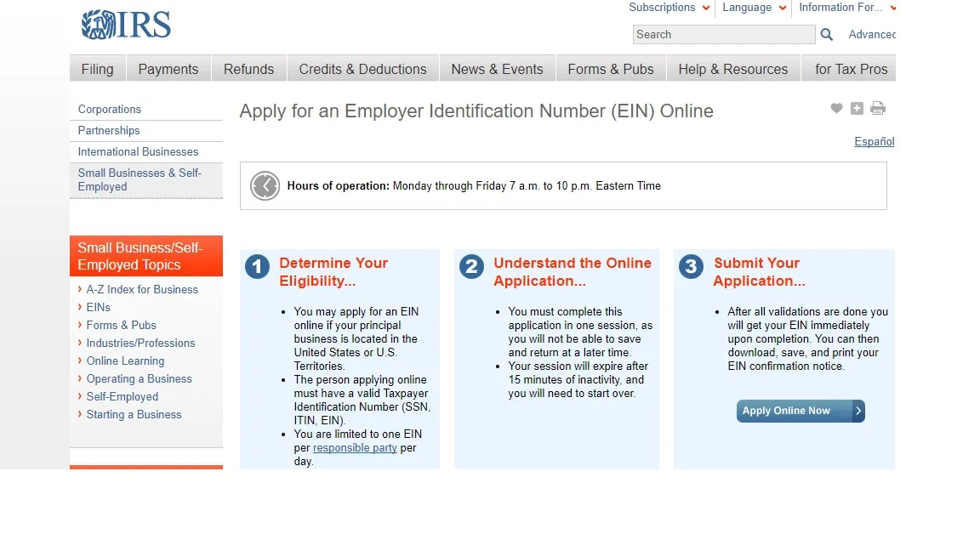Click the plus share icon
980x551 pixels.
857,108
